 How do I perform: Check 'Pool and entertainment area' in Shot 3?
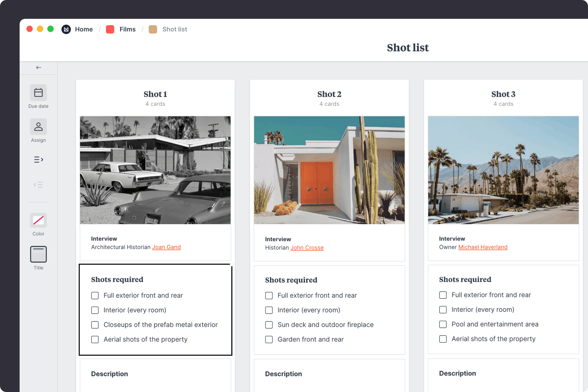pos(443,324)
